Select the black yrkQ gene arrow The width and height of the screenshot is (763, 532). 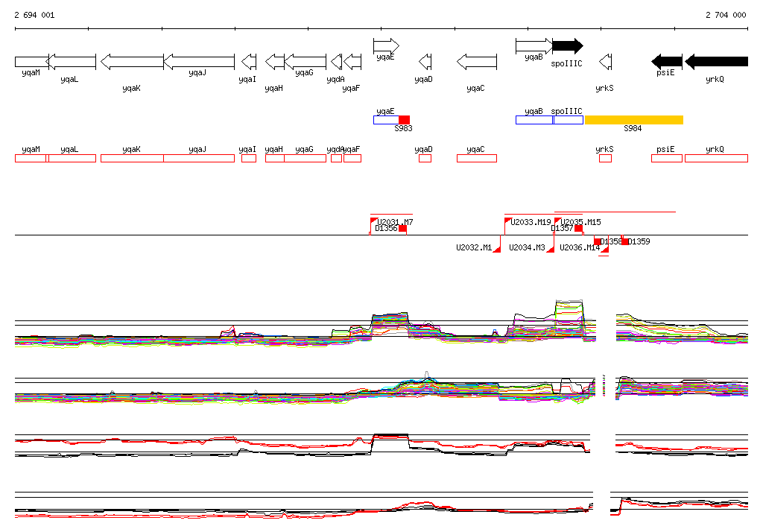[716, 62]
